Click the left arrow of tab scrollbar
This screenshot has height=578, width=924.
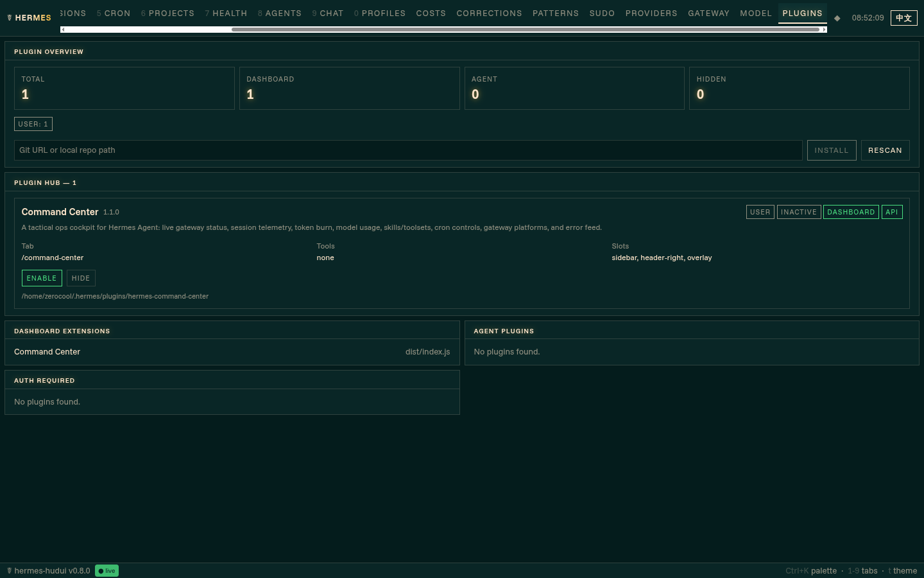pyautogui.click(x=63, y=30)
